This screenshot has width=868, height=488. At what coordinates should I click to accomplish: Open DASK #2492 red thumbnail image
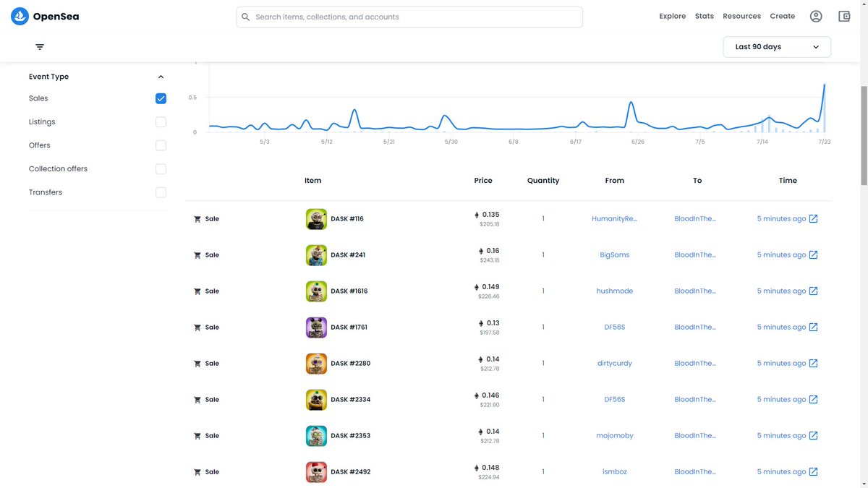pyautogui.click(x=316, y=472)
